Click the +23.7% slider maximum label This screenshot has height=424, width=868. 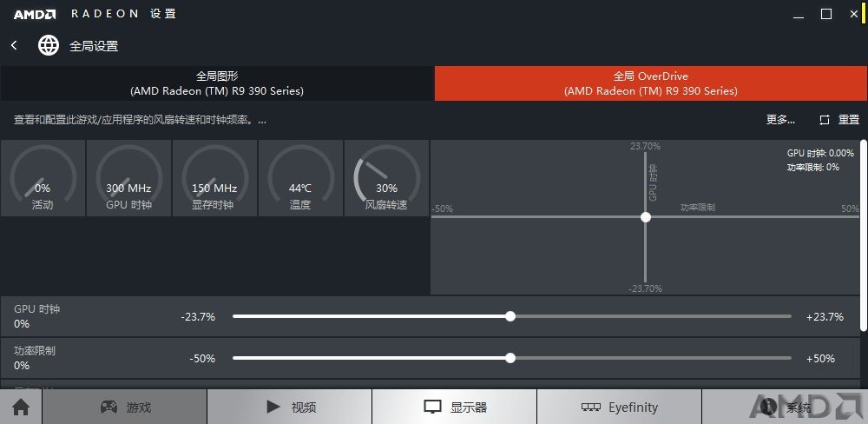pos(825,317)
